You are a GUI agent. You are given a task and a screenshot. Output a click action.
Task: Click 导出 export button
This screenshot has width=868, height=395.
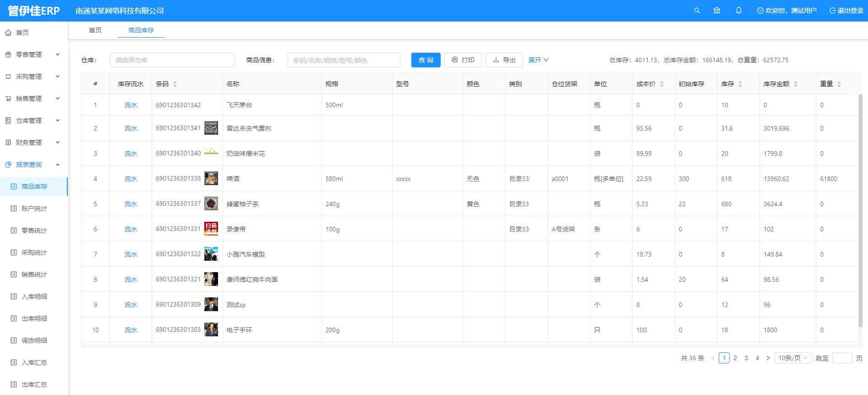coord(504,60)
